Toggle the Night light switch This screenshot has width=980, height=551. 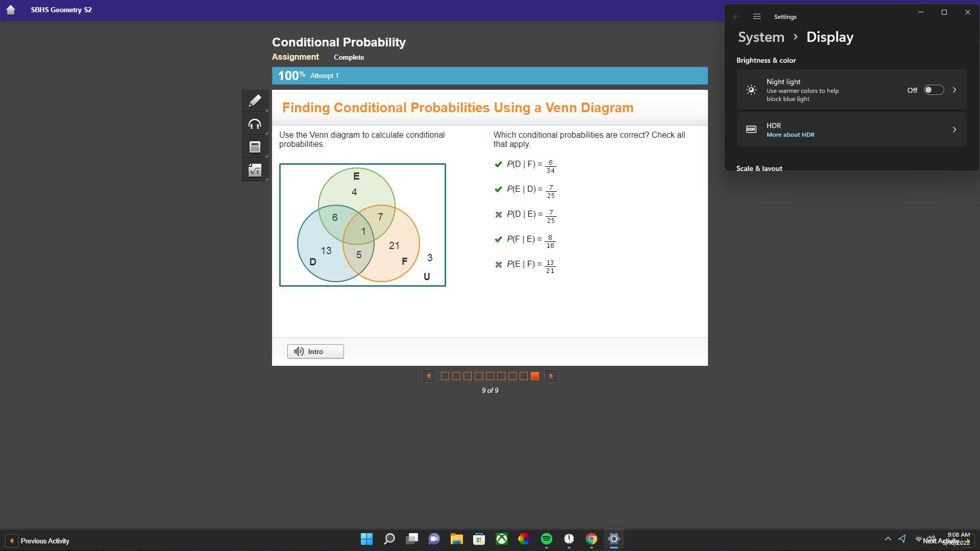coord(933,90)
